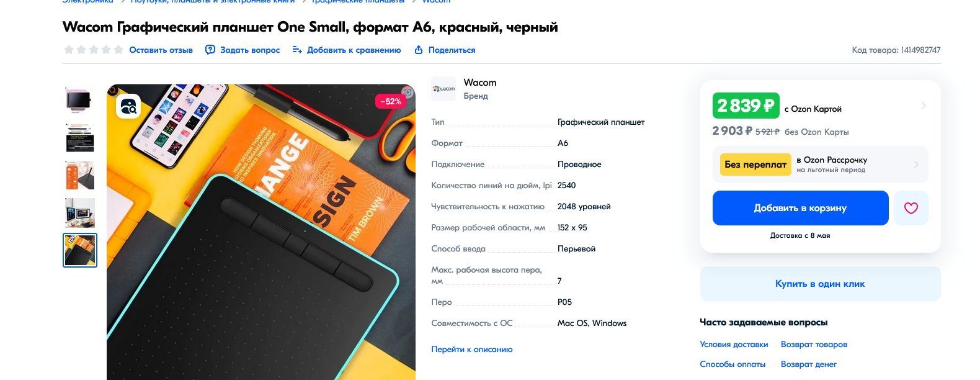Image resolution: width=980 pixels, height=380 pixels.
Task: Open Способы оплаты link
Action: [733, 364]
